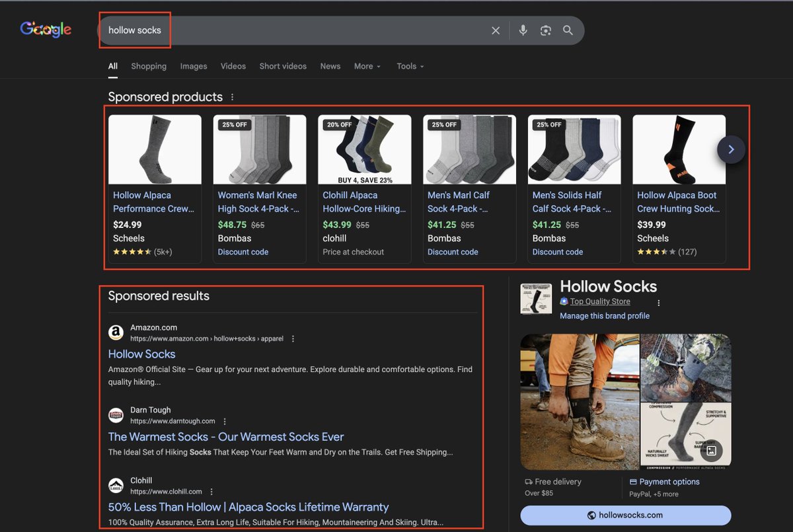Open The Warmest Socks ad from Darn Tough

pyautogui.click(x=226, y=437)
